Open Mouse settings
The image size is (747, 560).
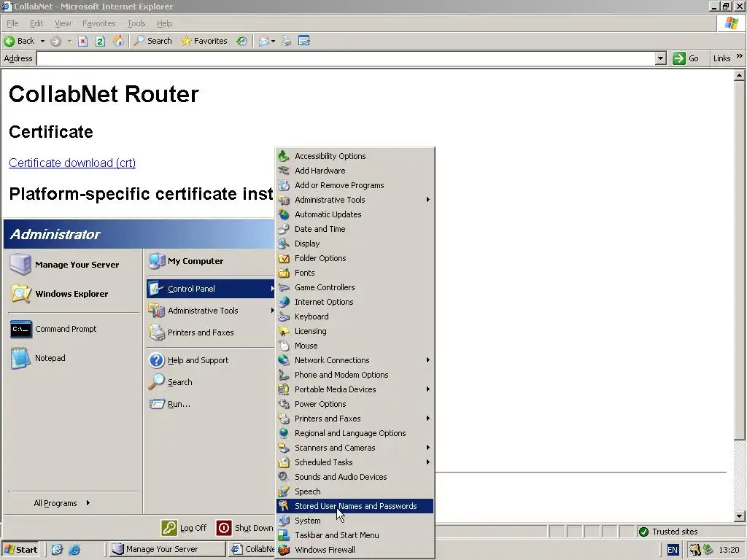point(355,346)
